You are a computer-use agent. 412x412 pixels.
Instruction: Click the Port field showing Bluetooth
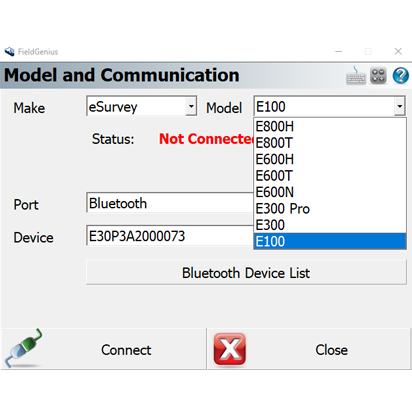(x=170, y=203)
